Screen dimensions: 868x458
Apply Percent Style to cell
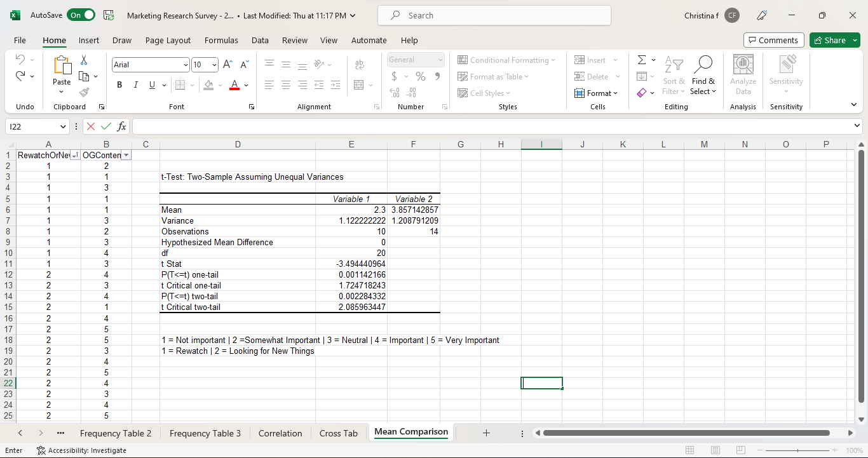tap(420, 76)
